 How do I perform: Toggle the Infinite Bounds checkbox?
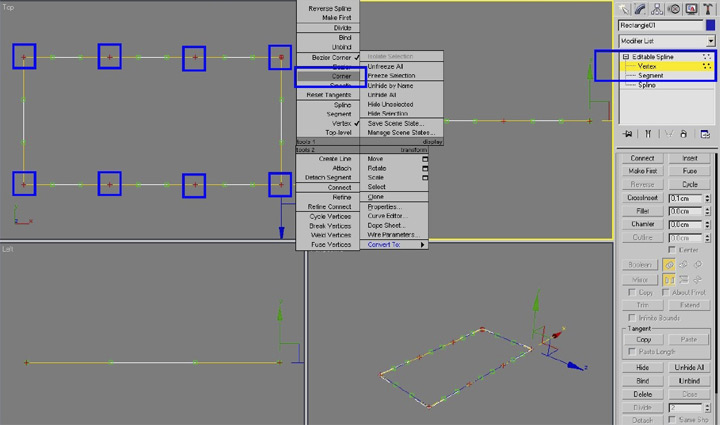(x=630, y=318)
